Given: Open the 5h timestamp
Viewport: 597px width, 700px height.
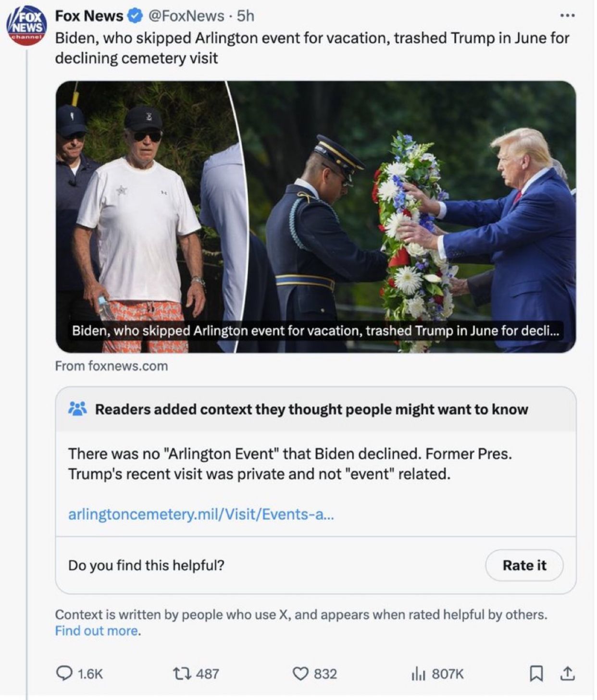Looking at the screenshot, I should [x=245, y=16].
